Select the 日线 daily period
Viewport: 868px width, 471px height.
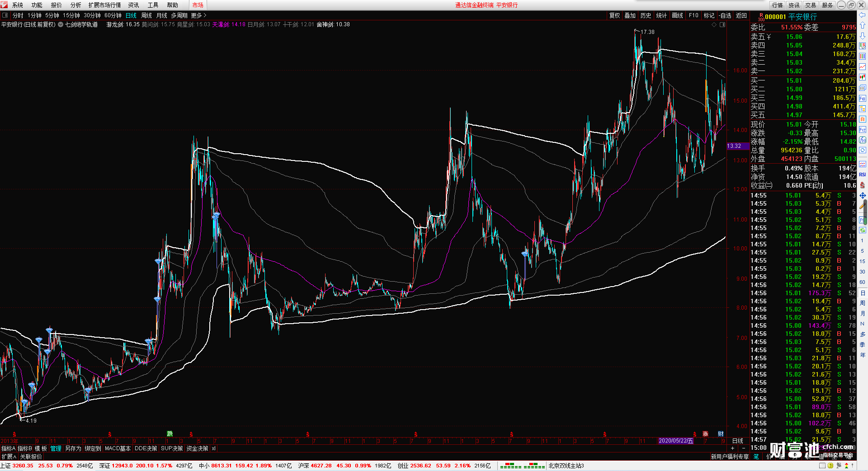click(131, 15)
